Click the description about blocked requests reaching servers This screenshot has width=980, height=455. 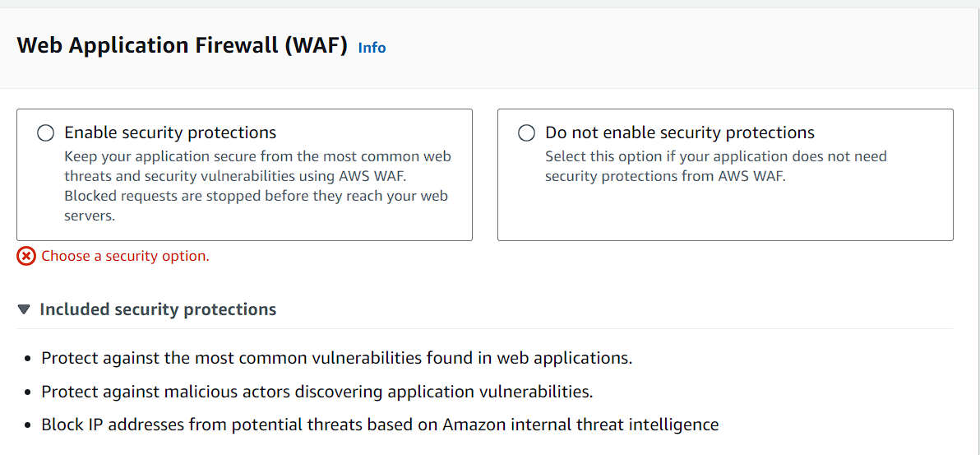point(257,206)
